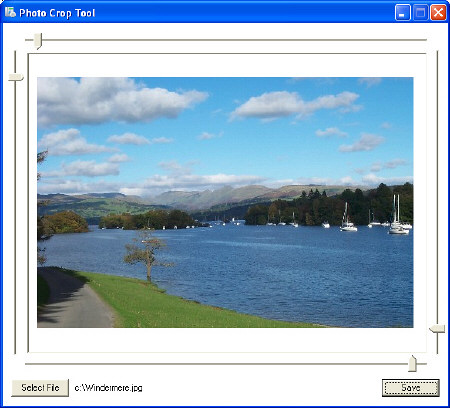
Task: Click the large sailboat in the photo
Action: point(398,215)
